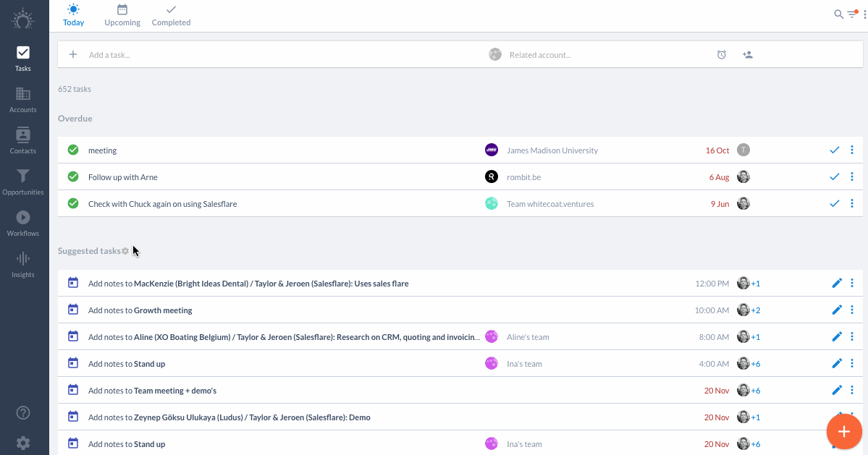This screenshot has height=455, width=868.
Task: Open Workflows in the sidebar
Action: coord(22,224)
